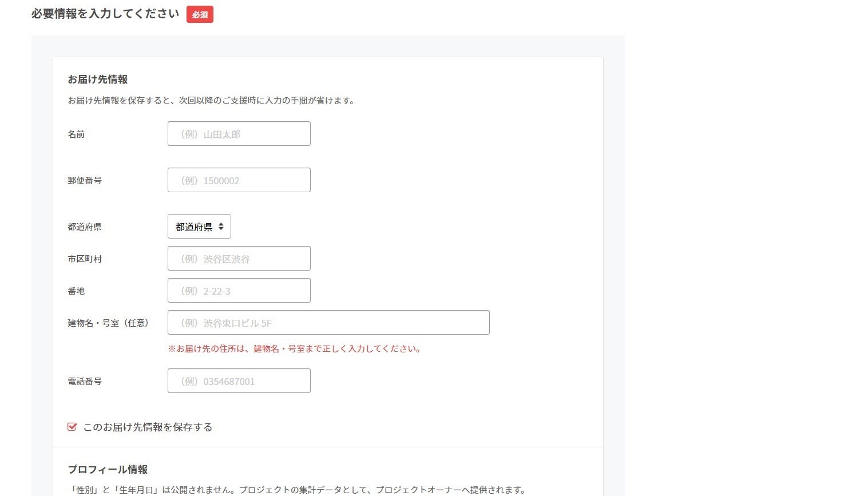This screenshot has height=496, width=868.
Task: Click the 市区町村 field label
Action: coord(85,259)
